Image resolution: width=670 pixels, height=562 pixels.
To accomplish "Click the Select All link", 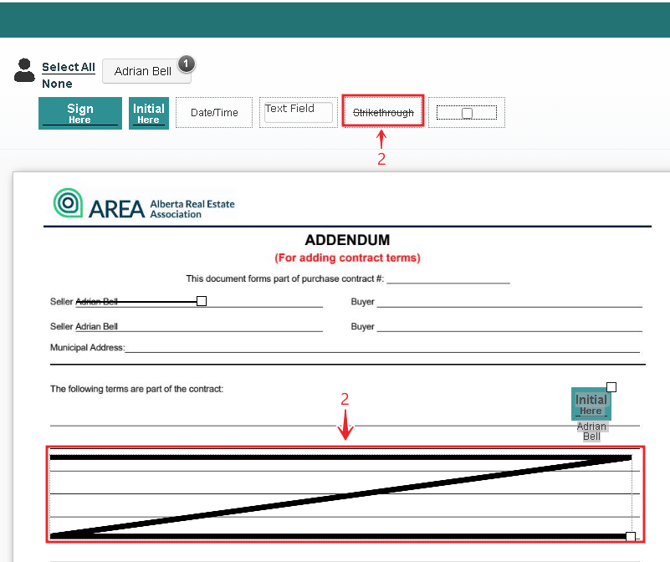I will [x=68, y=67].
